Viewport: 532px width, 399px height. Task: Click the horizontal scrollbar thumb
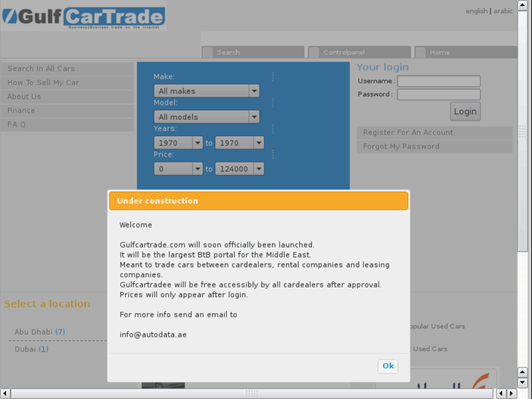(252, 394)
